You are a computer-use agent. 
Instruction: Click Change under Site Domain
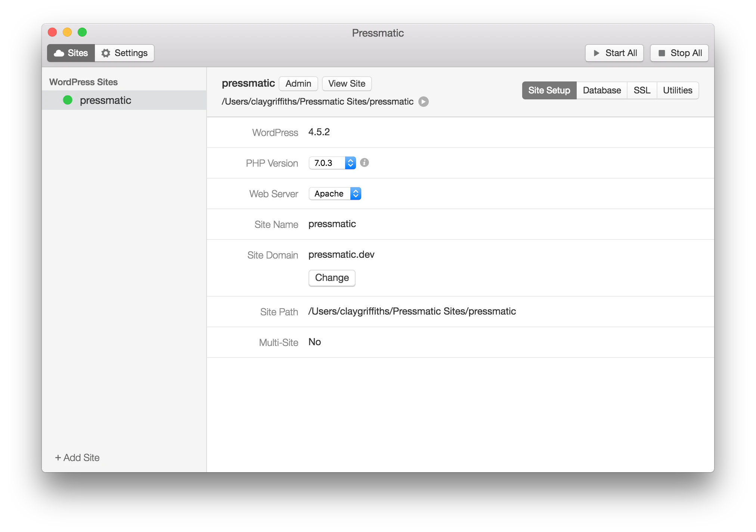pos(332,278)
